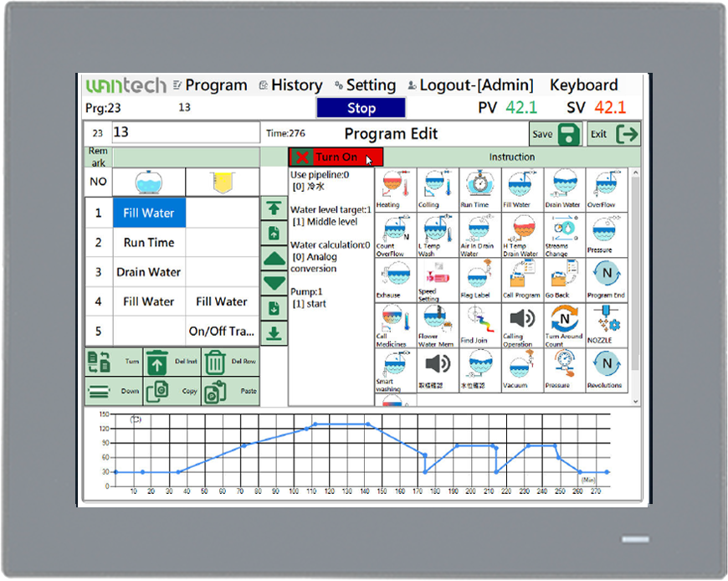Click the Del Inst button
728x581 pixels.
(x=172, y=362)
